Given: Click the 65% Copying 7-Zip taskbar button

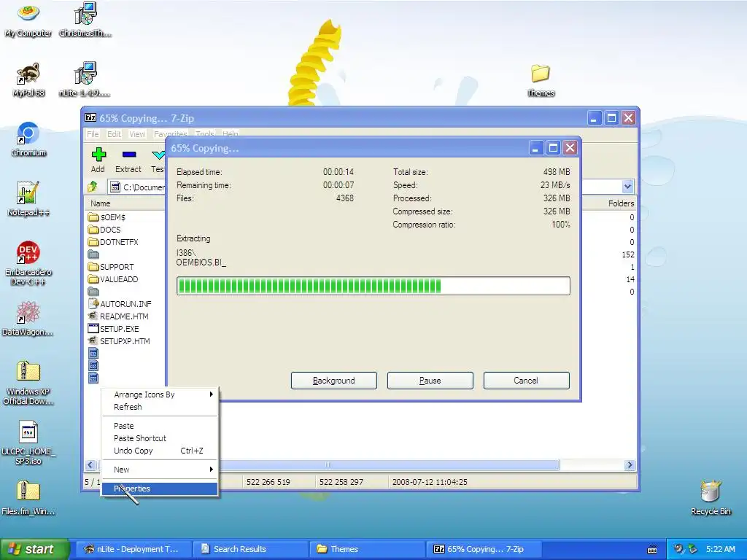Looking at the screenshot, I should click(x=484, y=549).
